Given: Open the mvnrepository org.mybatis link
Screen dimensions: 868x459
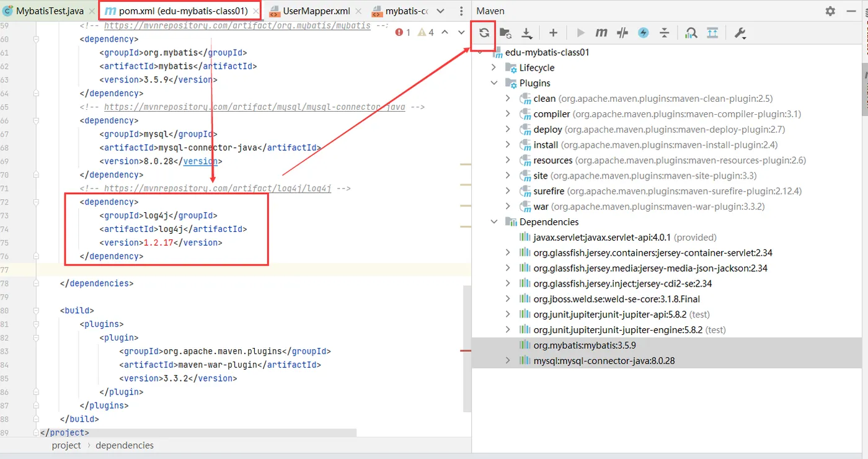Looking at the screenshot, I should pyautogui.click(x=237, y=25).
